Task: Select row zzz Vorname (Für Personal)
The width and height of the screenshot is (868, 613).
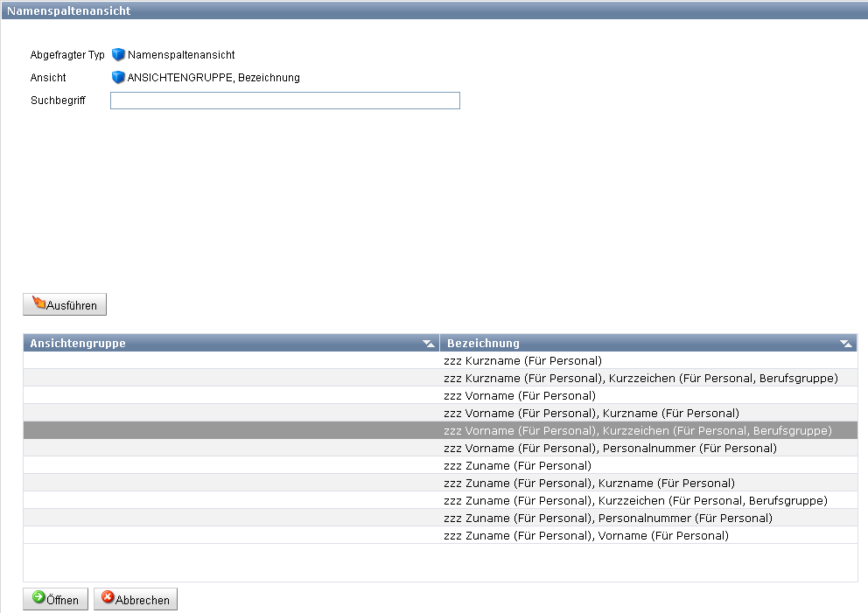Action: click(x=520, y=395)
